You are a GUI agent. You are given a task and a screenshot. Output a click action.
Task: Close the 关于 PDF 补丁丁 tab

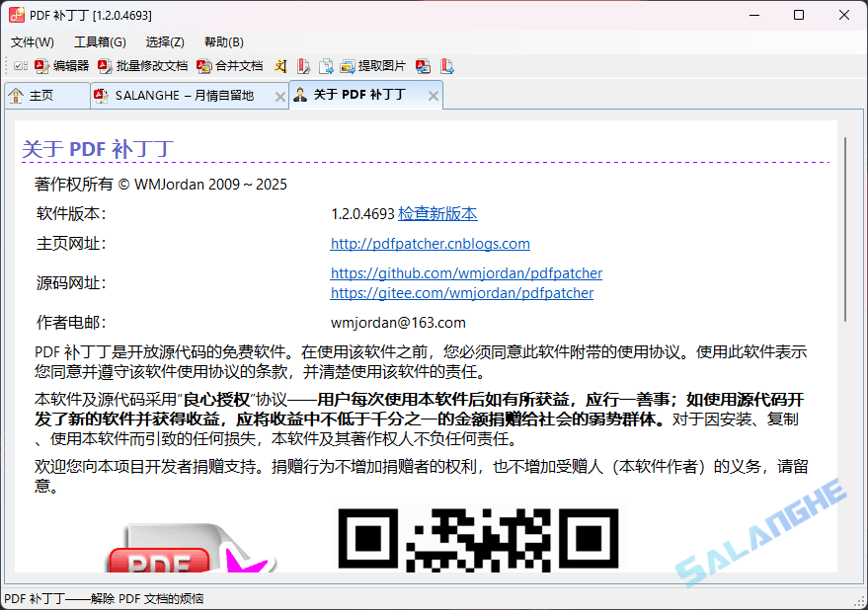pyautogui.click(x=433, y=95)
